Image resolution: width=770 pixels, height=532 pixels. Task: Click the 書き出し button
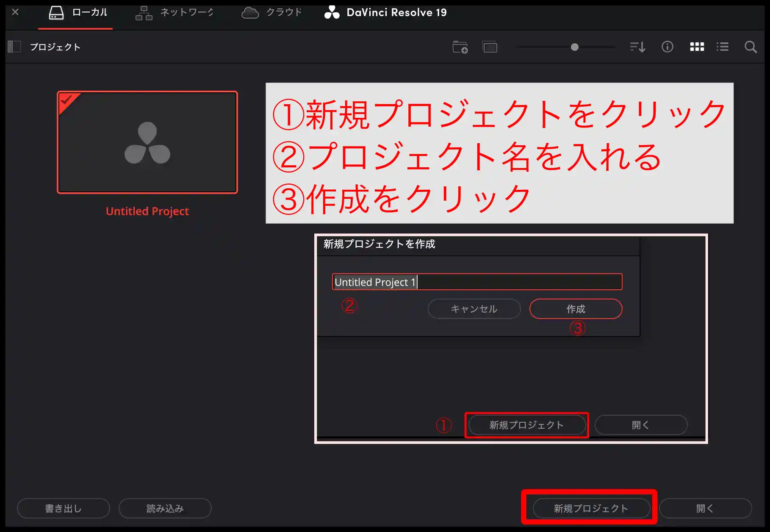pos(63,508)
